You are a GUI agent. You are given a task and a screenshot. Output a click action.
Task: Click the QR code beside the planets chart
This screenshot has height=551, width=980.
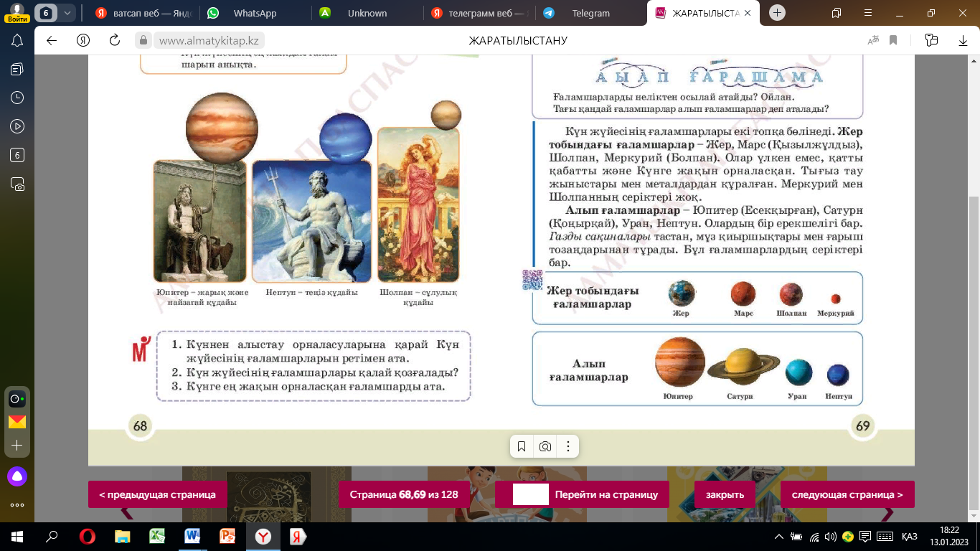coord(532,279)
